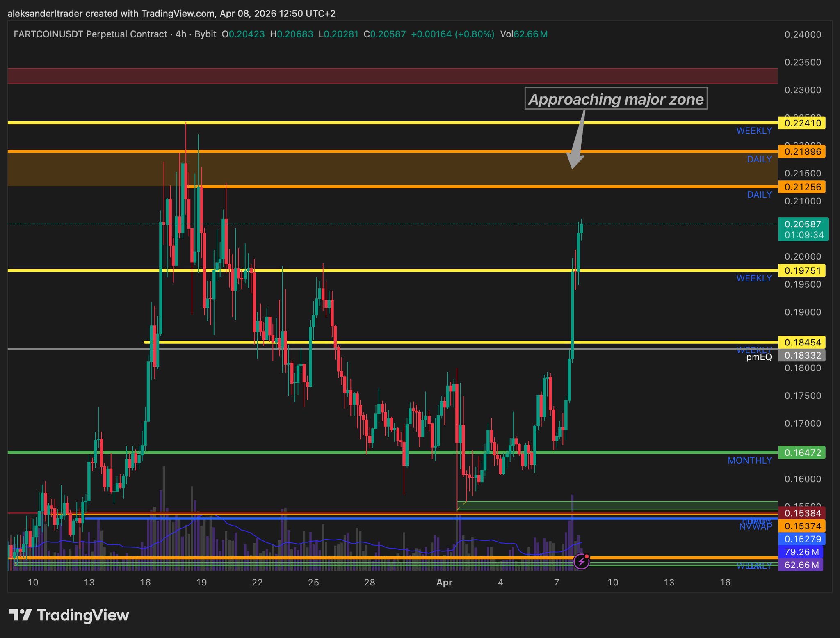The image size is (840, 638).
Task: Click the purple 62.66 M volume label
Action: click(801, 565)
